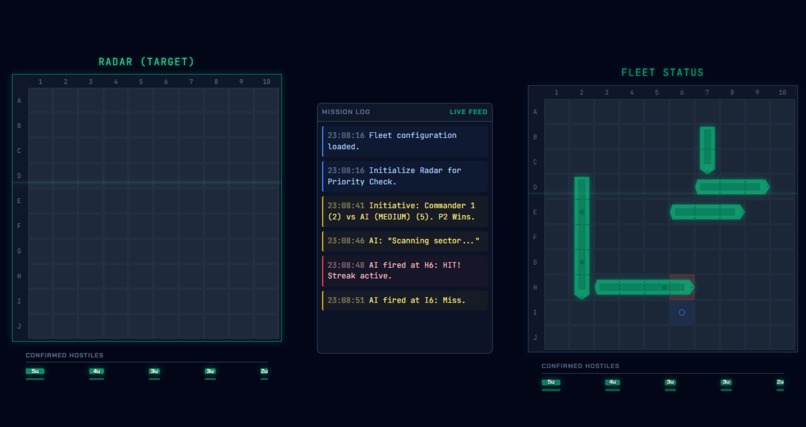The image size is (806, 427).
Task: Select the horizontal ship in row D of Fleet Status
Action: click(x=732, y=187)
